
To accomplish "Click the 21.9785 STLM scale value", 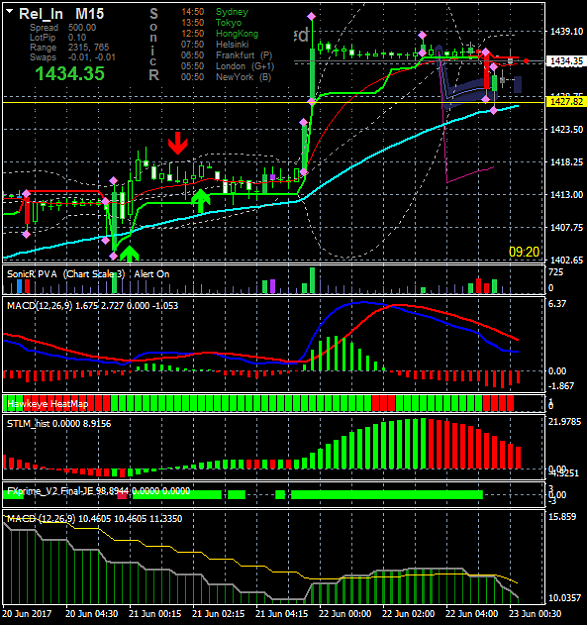I will [565, 422].
